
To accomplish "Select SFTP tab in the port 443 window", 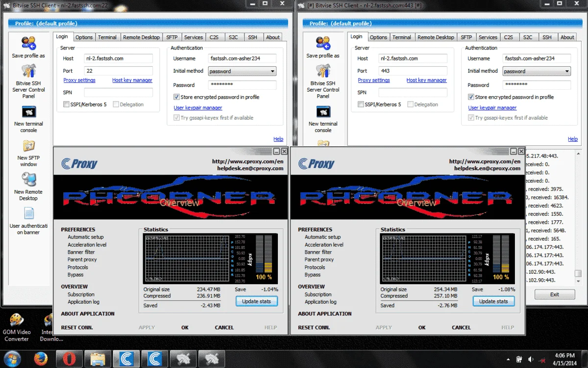I will pyautogui.click(x=466, y=37).
